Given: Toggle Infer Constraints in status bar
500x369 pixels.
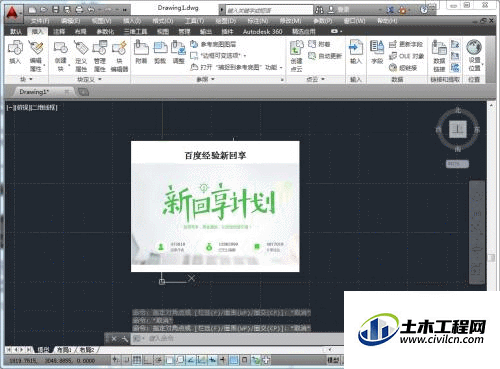Looking at the screenshot, I should pos(115,360).
